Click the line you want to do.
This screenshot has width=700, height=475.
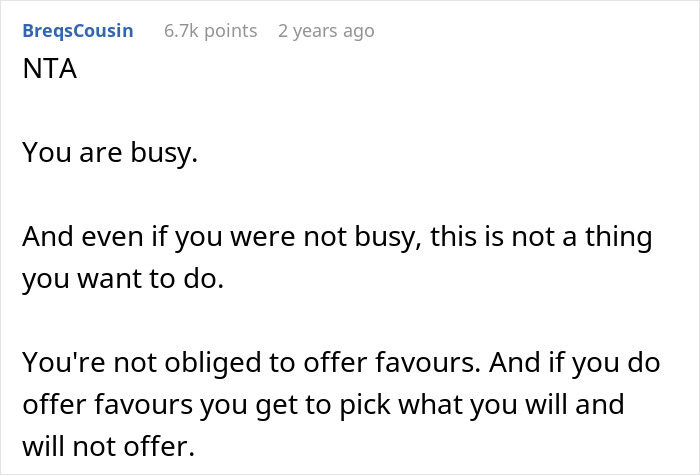pos(123,279)
